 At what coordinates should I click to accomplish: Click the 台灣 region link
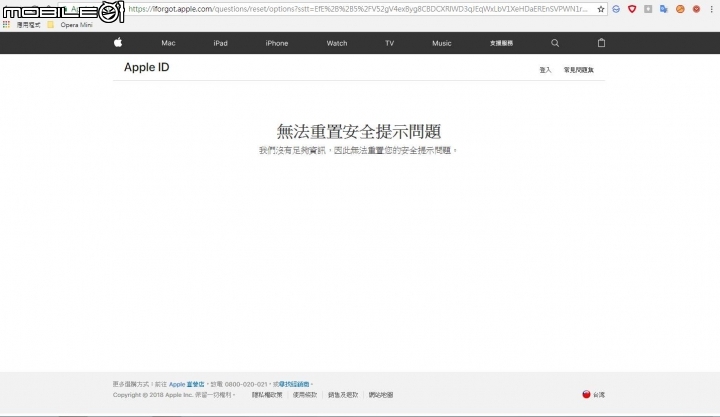click(x=599, y=394)
